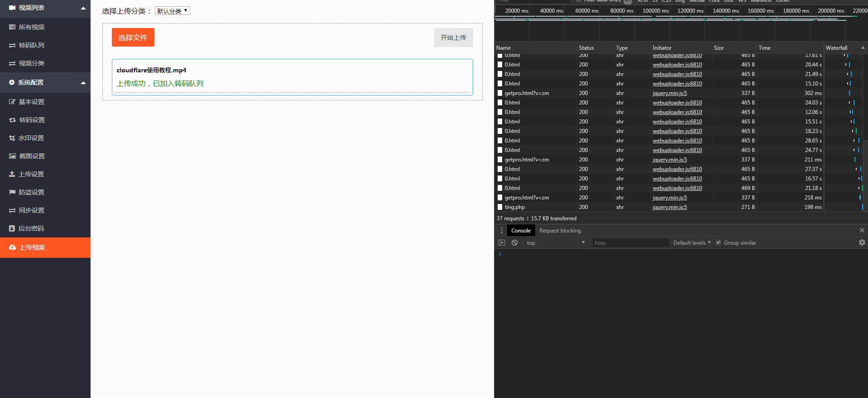Select the getpro.html?v=zm request taking 218 ms
This screenshot has width=868, height=398.
(527, 198)
